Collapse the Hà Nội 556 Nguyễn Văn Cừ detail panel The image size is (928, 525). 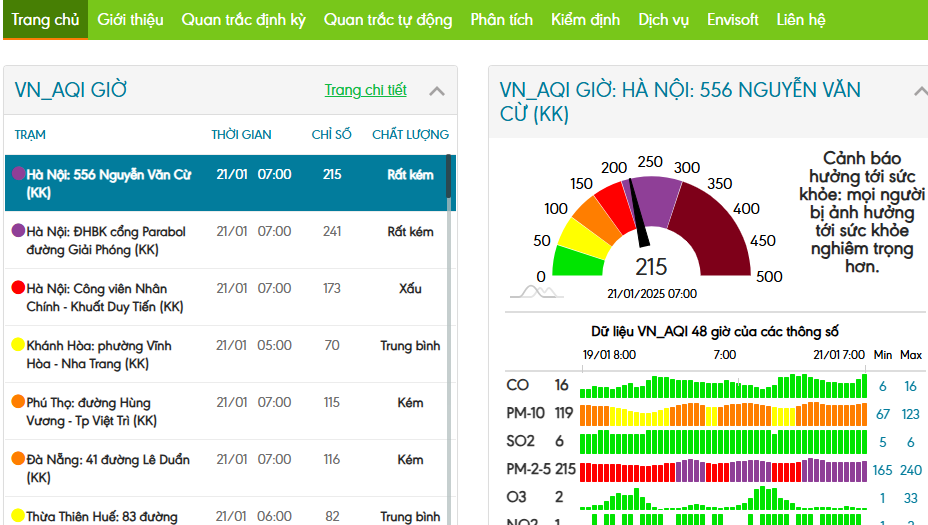pyautogui.click(x=920, y=91)
